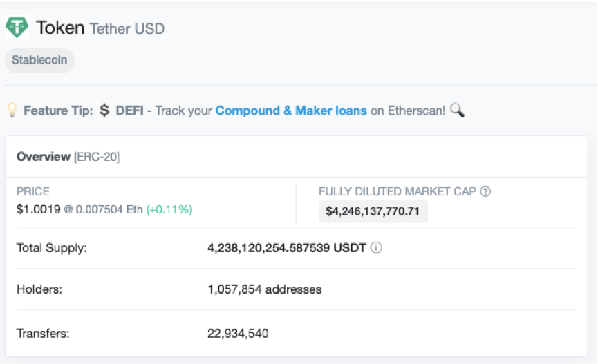This screenshot has width=598, height=364.
Task: Click the Total Supply: label
Action: pos(51,248)
